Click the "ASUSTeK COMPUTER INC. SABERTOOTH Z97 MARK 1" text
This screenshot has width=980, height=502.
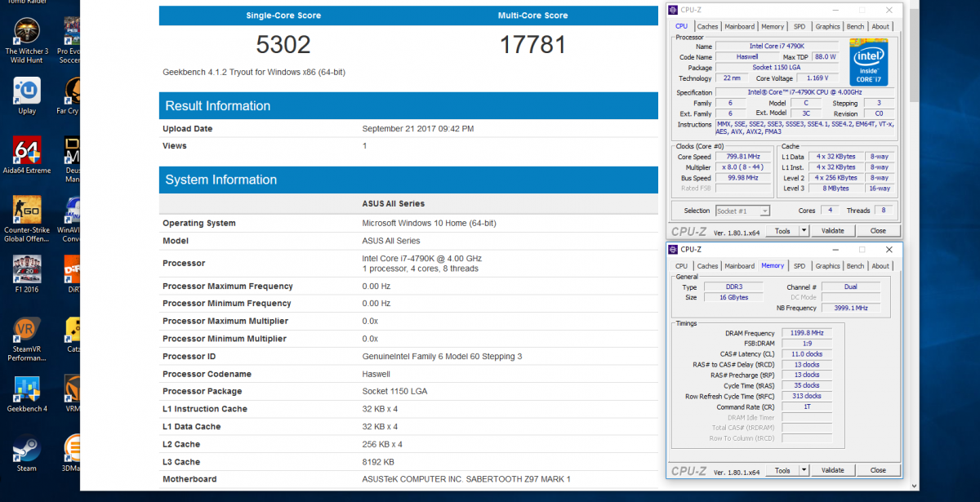pyautogui.click(x=466, y=479)
